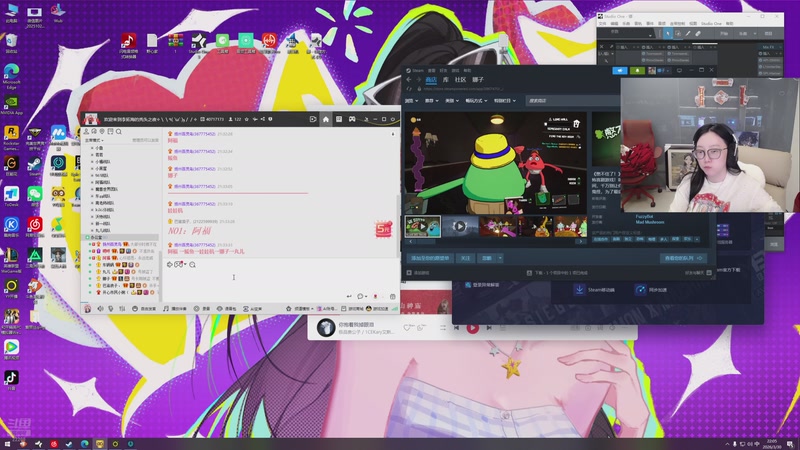The image size is (800, 450).
Task: Expand the fourth Steam store navigation dropdown
Action: [x=476, y=101]
